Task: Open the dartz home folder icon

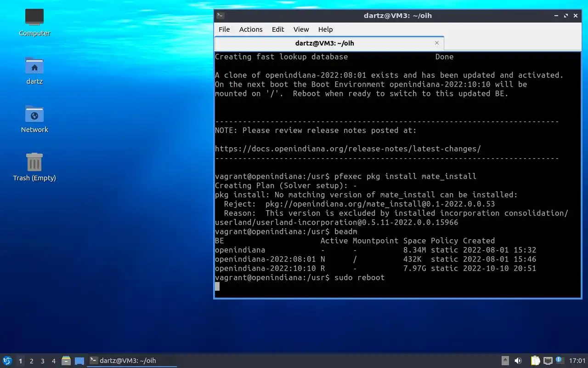Action: [34, 70]
